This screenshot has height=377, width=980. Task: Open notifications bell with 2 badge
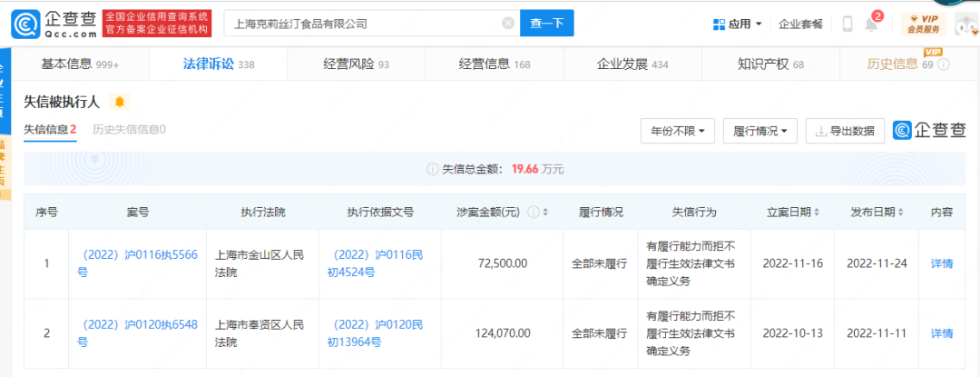coord(872,24)
